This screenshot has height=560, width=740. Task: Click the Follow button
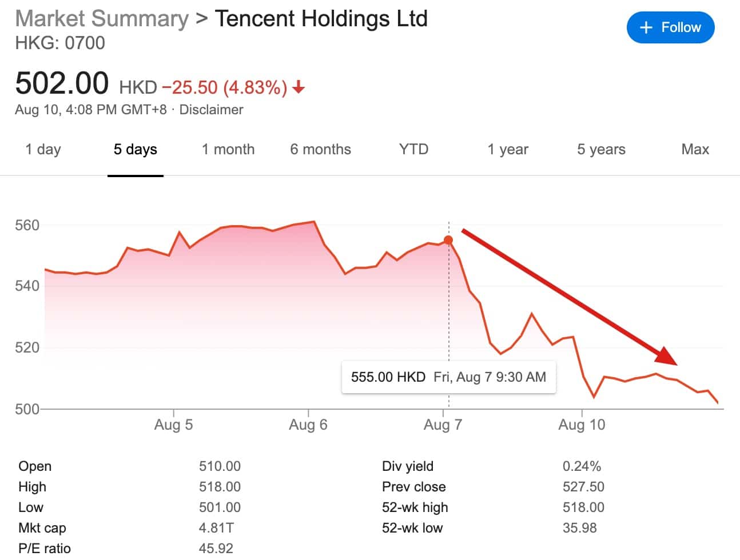(x=670, y=27)
